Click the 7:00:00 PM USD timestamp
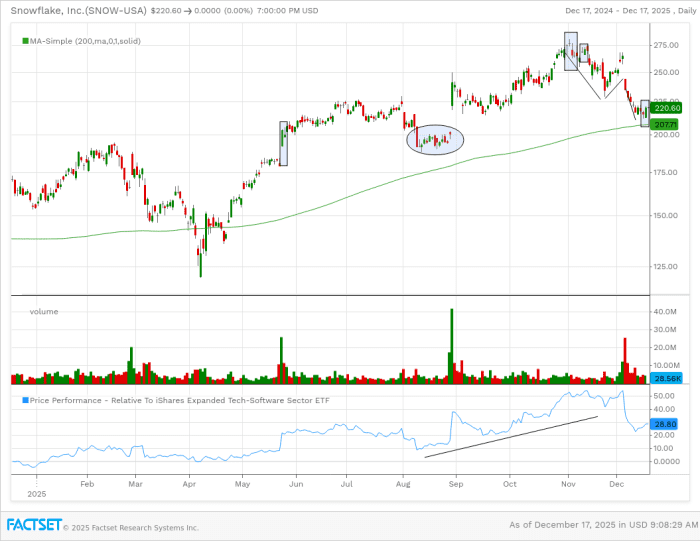Screen dimensions: 700x541 point(287,11)
